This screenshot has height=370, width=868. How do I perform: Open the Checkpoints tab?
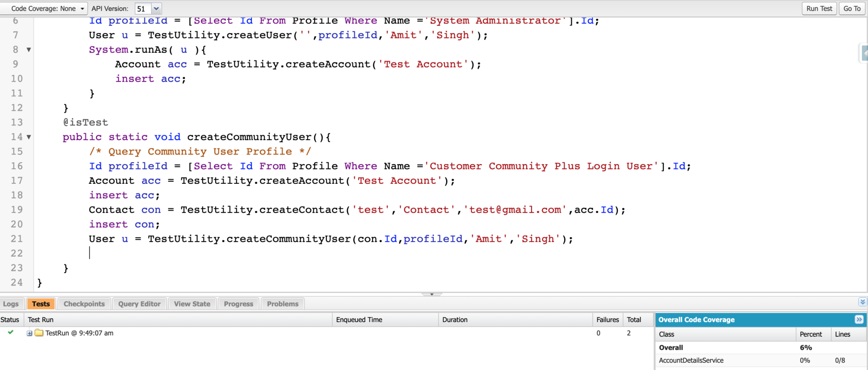click(x=84, y=304)
